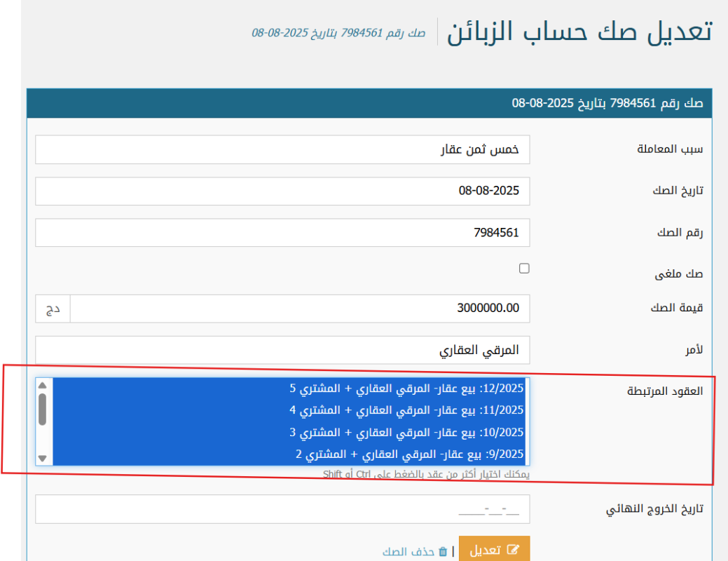This screenshot has height=561, width=728.
Task: Click into the رقم الصك field
Action: 282,233
